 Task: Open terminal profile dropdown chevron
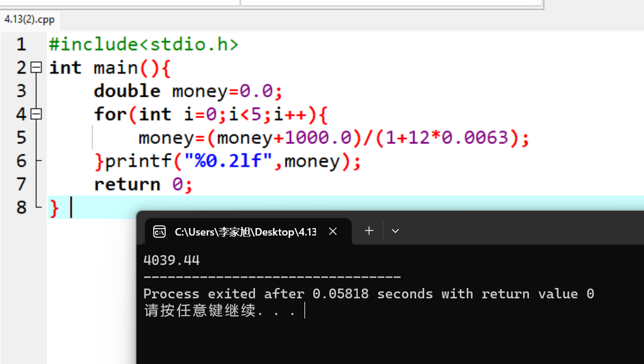(395, 231)
